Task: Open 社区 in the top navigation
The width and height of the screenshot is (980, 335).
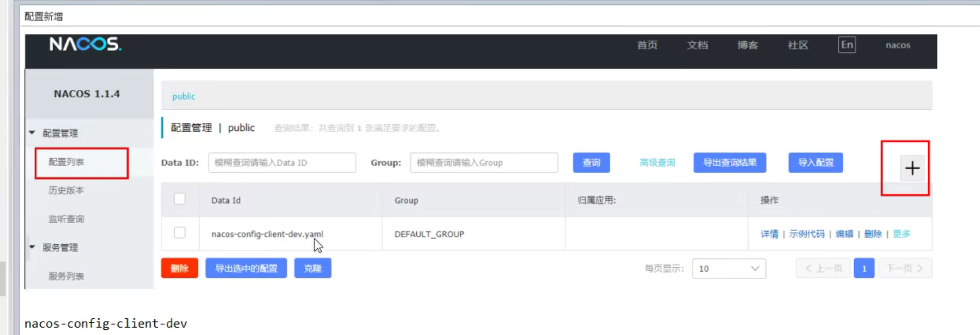Action: pos(798,45)
